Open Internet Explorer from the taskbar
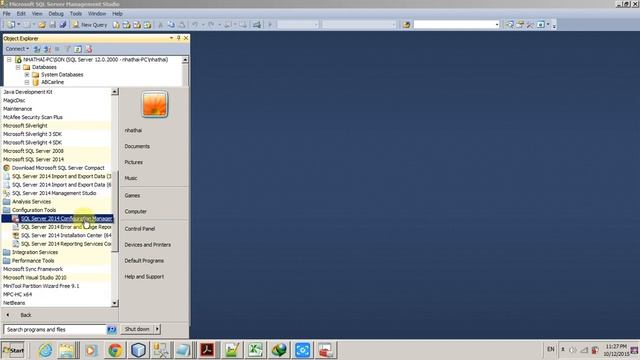The height and width of the screenshot is (360, 640). pyautogui.click(x=45, y=350)
